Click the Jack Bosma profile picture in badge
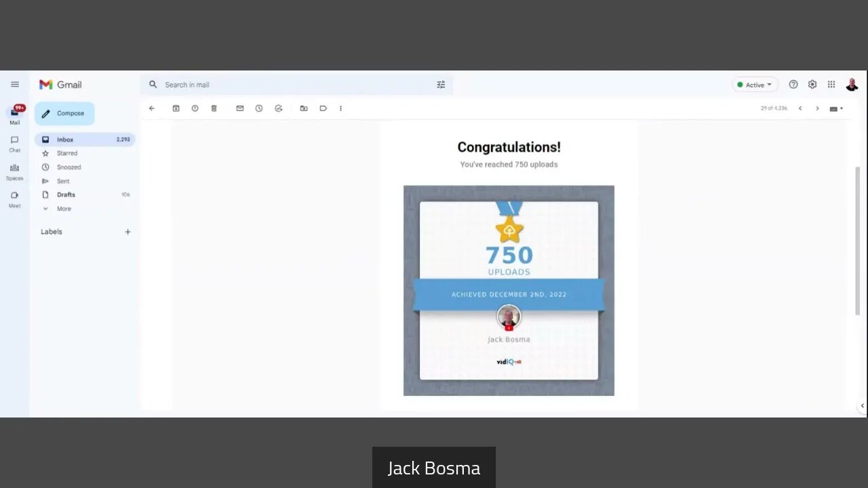 point(509,317)
